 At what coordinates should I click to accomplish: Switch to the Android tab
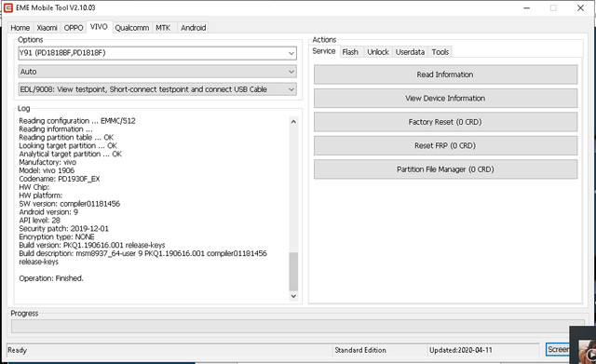click(193, 28)
